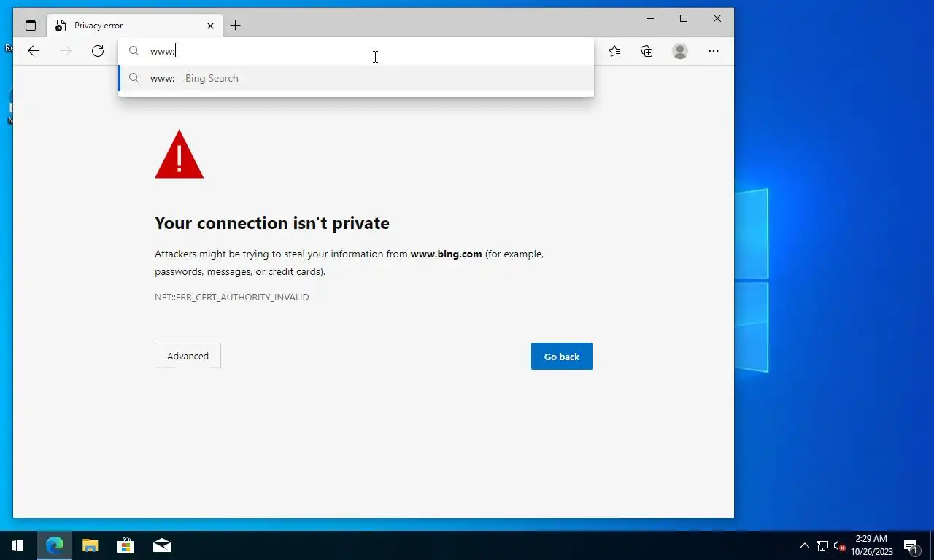Open the notification center icon
Image resolution: width=934 pixels, height=560 pixels.
coord(911,545)
